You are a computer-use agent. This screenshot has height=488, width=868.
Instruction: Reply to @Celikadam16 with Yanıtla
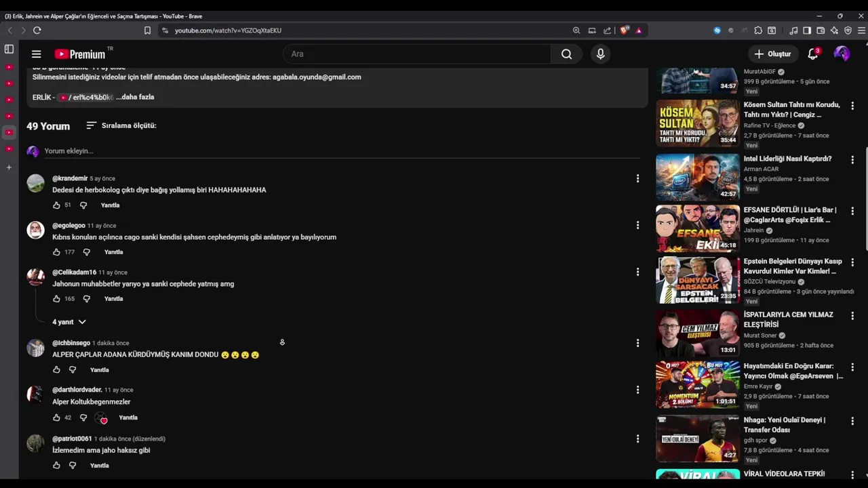click(x=113, y=299)
